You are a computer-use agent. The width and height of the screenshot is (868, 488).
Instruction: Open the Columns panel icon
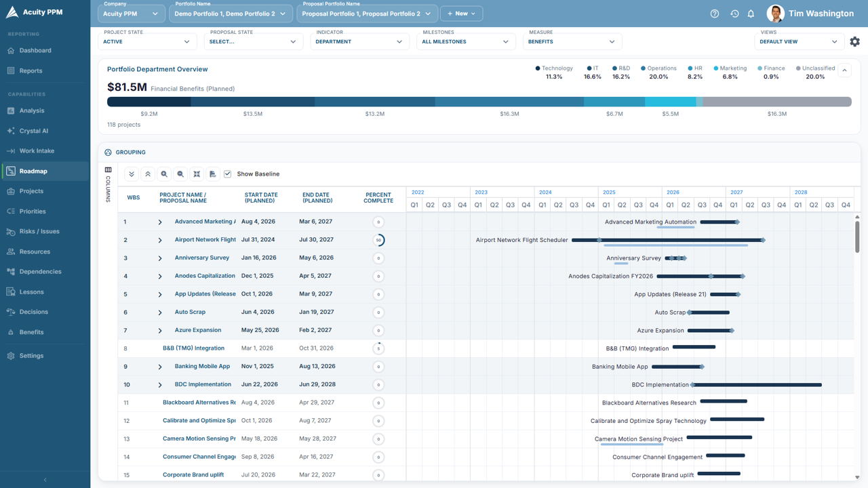[108, 170]
